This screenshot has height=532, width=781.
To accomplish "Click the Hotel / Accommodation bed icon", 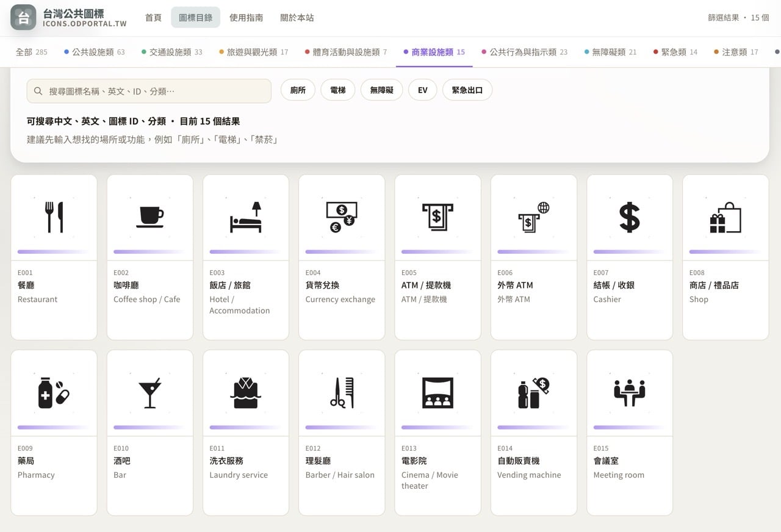I will click(245, 217).
